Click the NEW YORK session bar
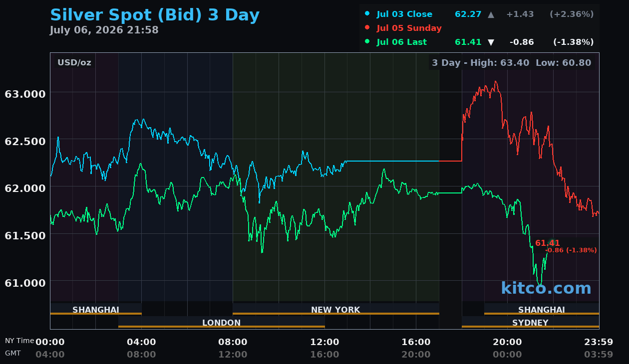 (x=335, y=309)
